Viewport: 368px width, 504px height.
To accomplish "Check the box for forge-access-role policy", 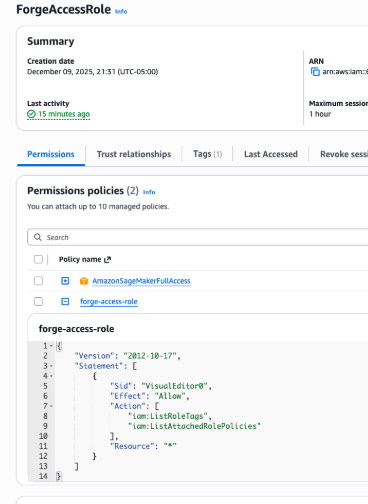I will point(38,301).
